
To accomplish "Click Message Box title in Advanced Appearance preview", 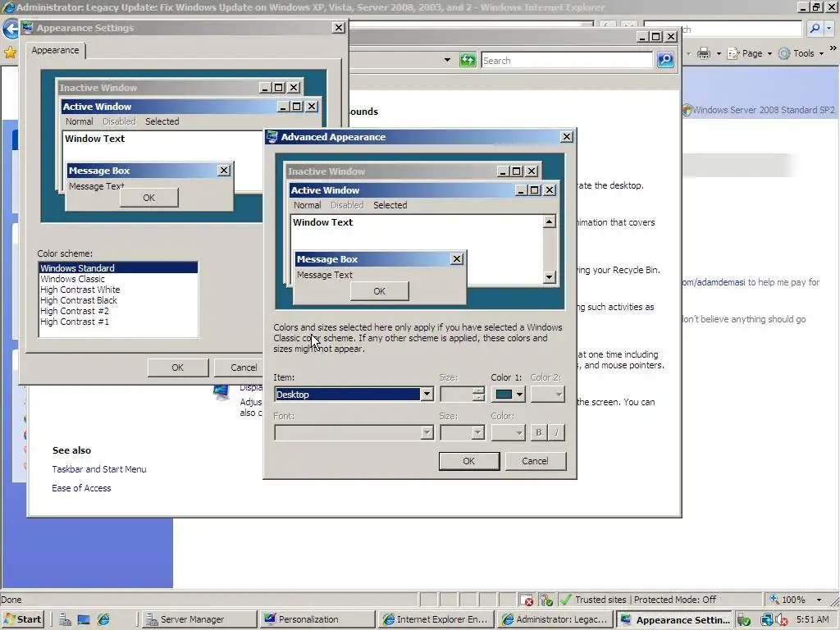I will pyautogui.click(x=326, y=259).
